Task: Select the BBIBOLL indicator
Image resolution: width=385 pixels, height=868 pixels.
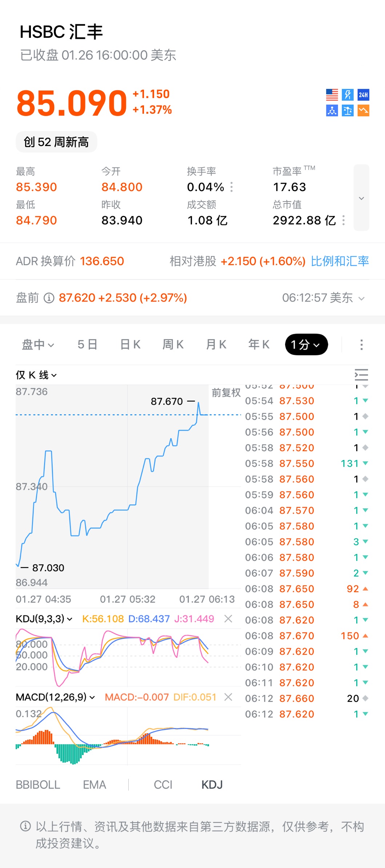Action: [38, 785]
